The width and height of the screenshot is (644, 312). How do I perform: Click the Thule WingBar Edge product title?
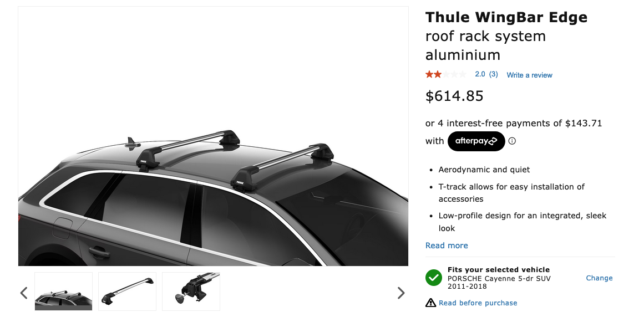click(506, 18)
